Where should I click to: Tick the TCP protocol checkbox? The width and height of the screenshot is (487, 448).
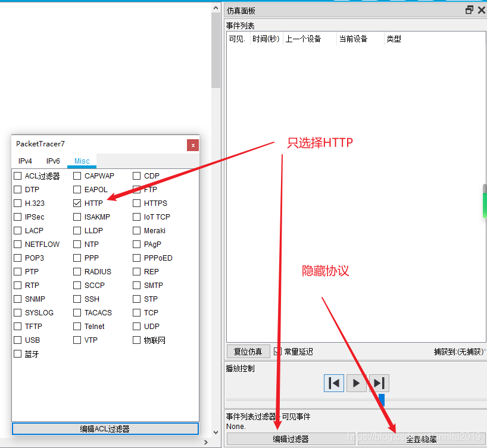click(x=137, y=312)
